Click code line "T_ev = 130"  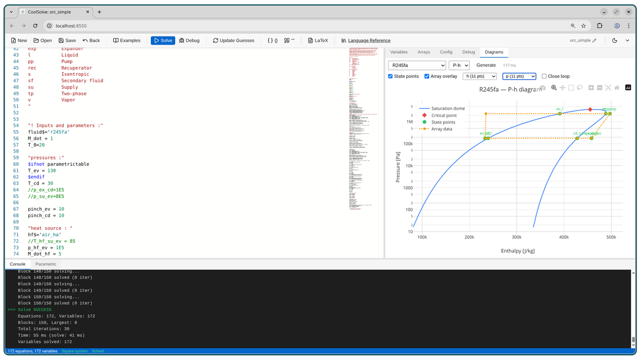pyautogui.click(x=42, y=171)
